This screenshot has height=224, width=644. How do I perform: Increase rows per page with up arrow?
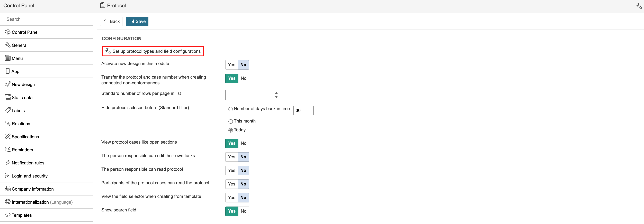tap(276, 93)
